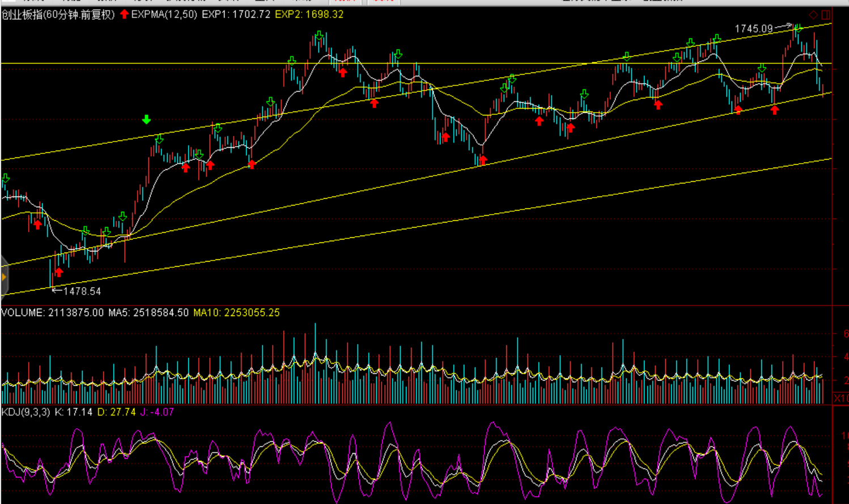Expand the left sidebar with the orange arrow
This screenshot has height=504, width=849.
point(4,277)
